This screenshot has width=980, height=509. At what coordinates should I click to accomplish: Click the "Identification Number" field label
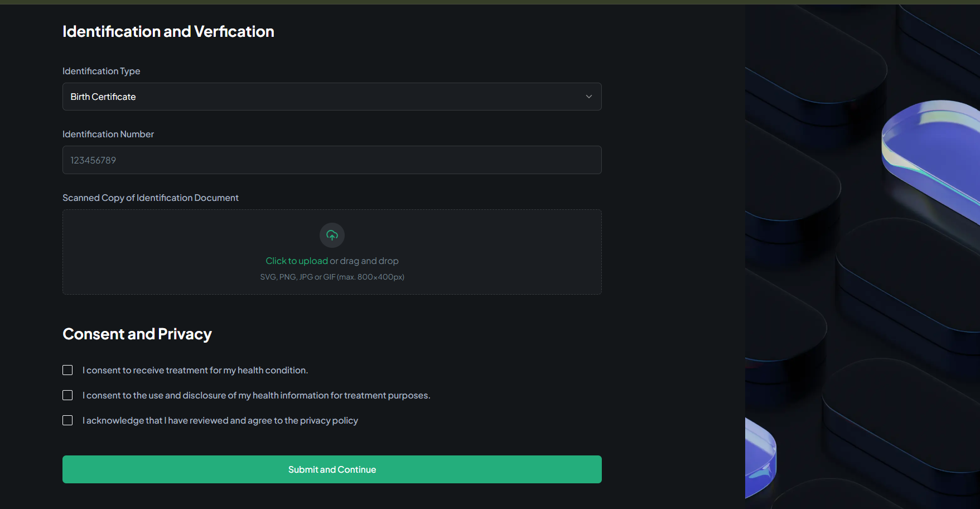pyautogui.click(x=108, y=134)
